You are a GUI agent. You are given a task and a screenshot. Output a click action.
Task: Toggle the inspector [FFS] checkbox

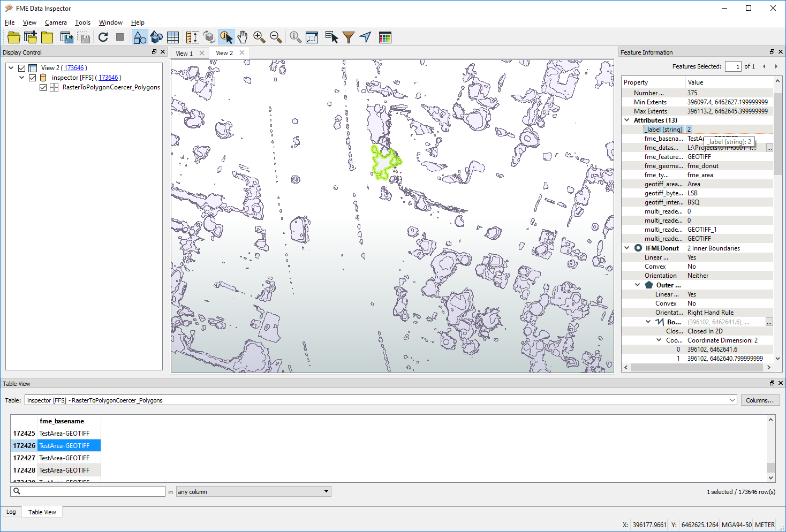click(32, 78)
